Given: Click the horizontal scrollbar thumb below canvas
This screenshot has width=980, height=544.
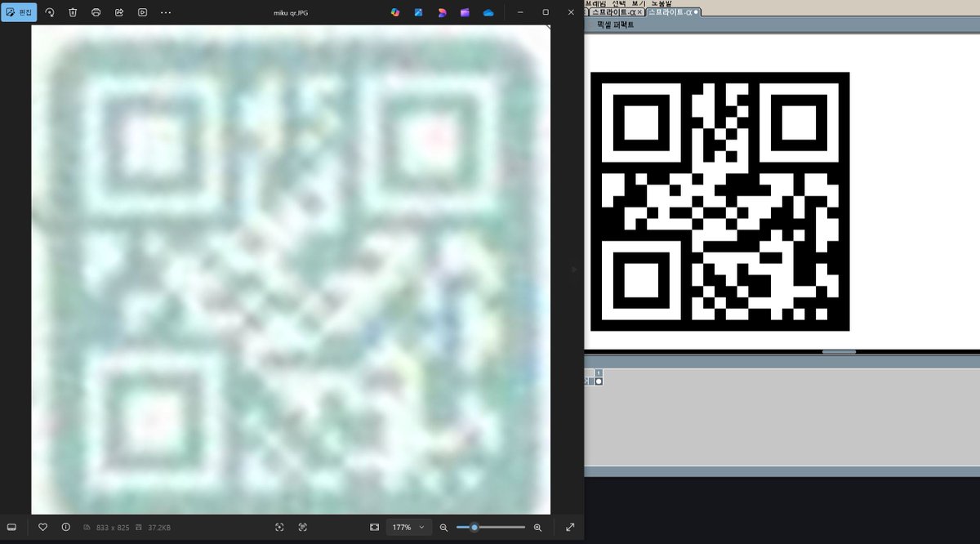Looking at the screenshot, I should (x=839, y=352).
